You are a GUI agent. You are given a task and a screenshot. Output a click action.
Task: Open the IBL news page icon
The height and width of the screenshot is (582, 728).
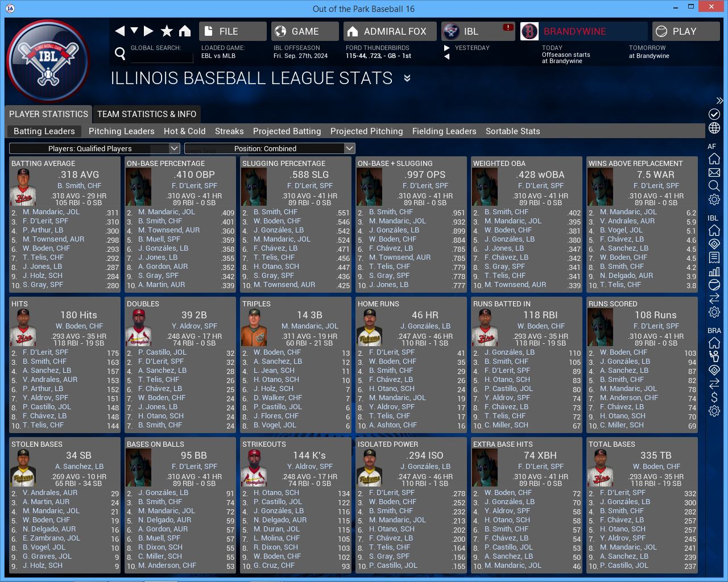[x=714, y=257]
